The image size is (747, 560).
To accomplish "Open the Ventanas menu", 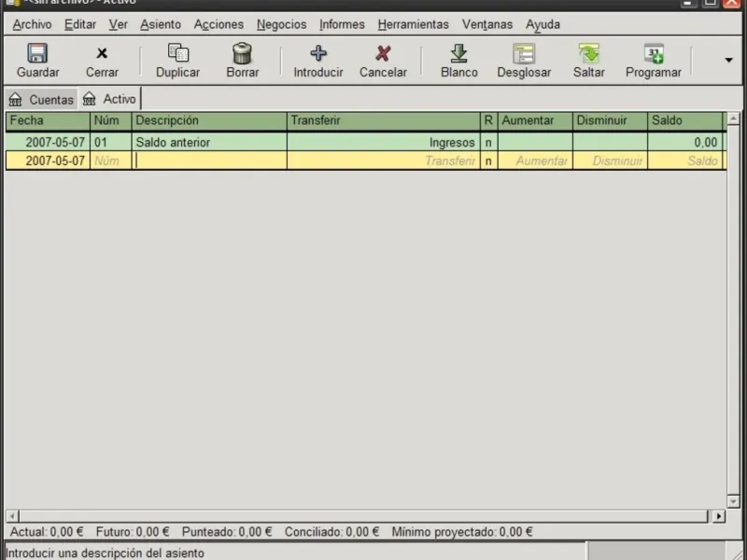I will (x=486, y=24).
